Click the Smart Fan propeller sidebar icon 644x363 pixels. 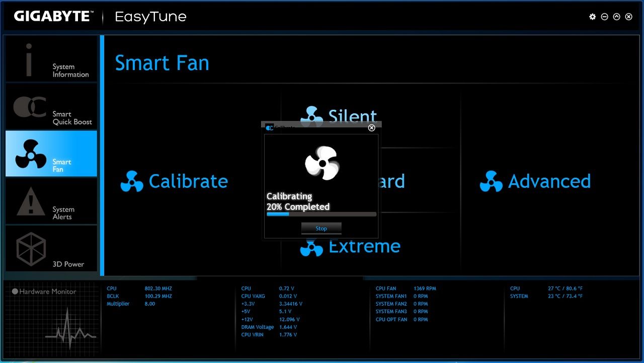click(x=31, y=154)
